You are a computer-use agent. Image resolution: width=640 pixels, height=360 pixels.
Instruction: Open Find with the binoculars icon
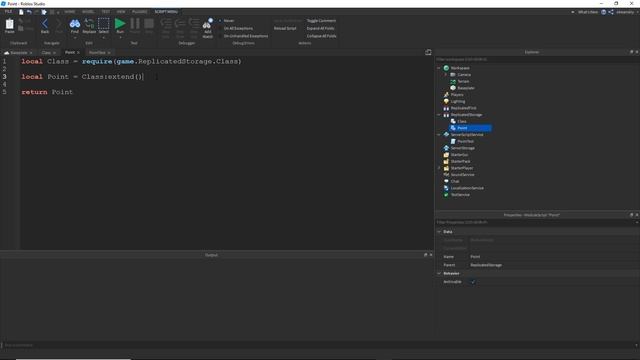(x=75, y=24)
